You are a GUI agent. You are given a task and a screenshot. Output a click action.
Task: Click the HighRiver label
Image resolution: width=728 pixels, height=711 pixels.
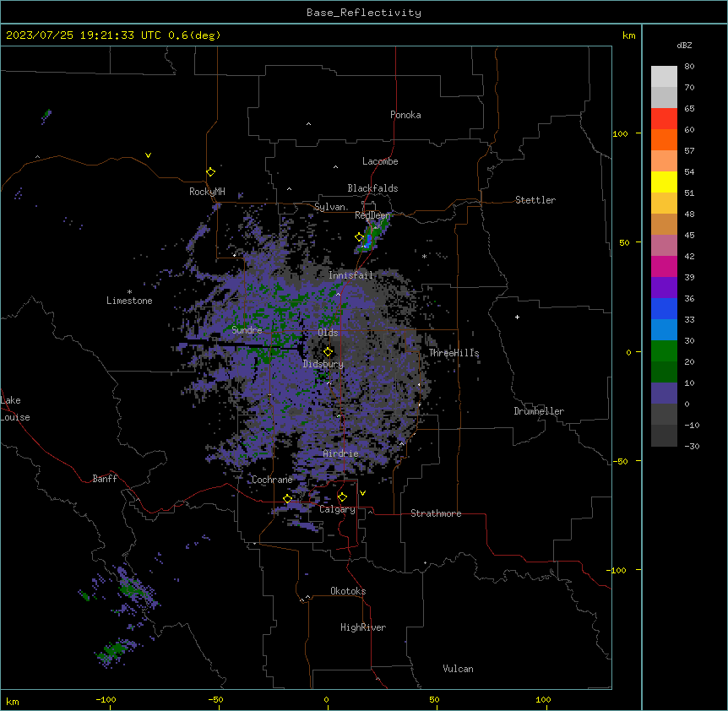[363, 627]
